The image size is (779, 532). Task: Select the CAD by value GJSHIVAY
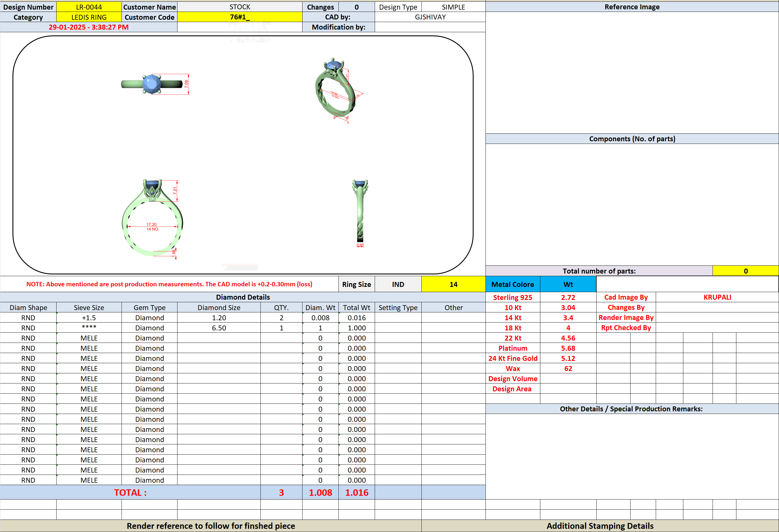430,17
